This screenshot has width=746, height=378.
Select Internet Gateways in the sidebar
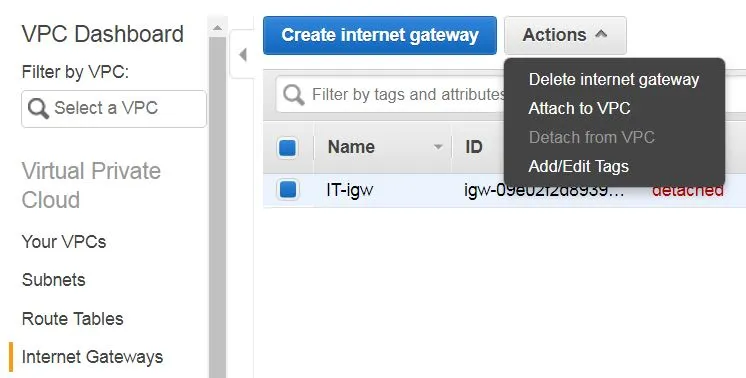[92, 357]
